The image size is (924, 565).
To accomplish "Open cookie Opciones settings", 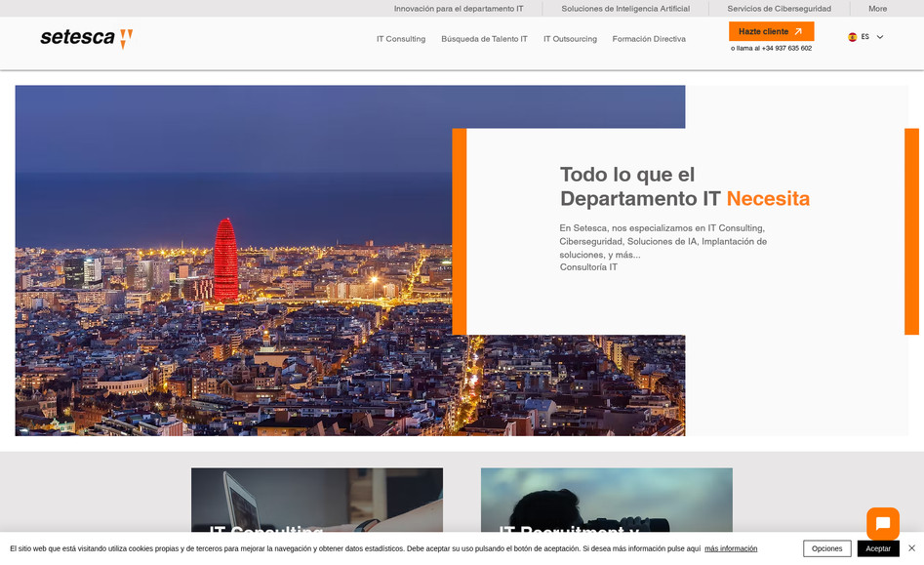I will (825, 548).
